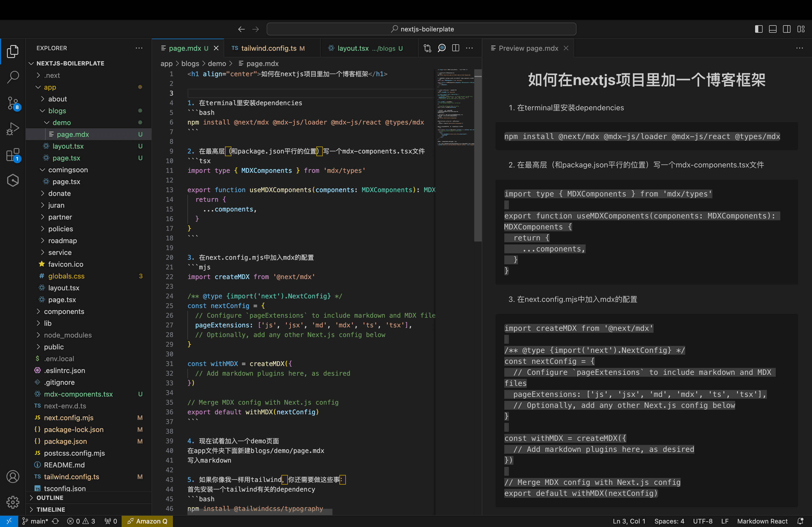The image size is (812, 527).
Task: Open the Explorer view in activity bar
Action: click(13, 51)
